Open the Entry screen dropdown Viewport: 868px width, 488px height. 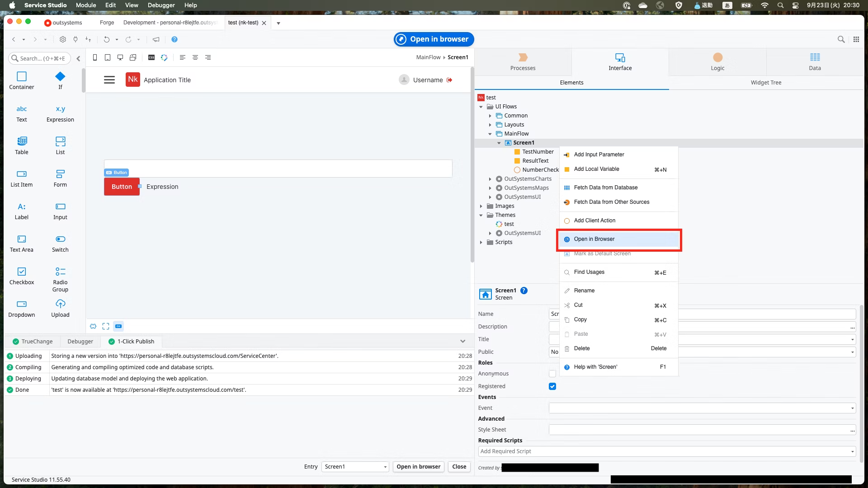pyautogui.click(x=355, y=467)
